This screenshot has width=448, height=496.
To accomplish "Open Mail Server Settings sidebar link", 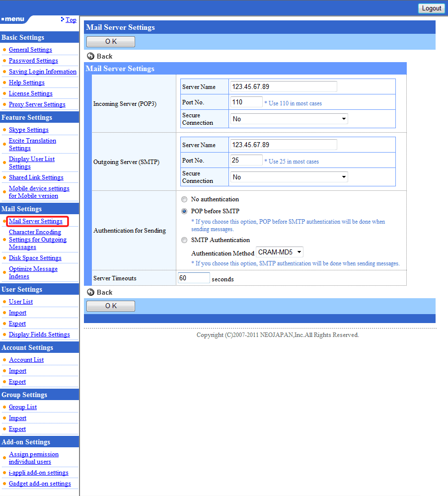I will pos(35,221).
